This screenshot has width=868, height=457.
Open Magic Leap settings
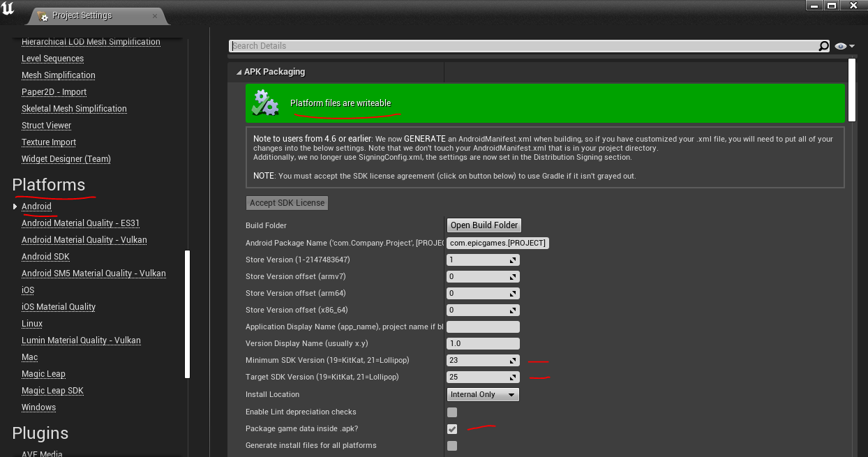43,374
